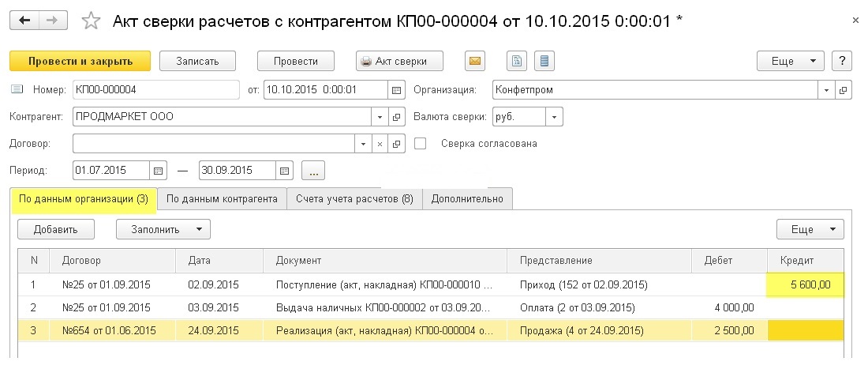This screenshot has height=369, width=868.
Task: Open calendar for document date
Action: [396, 90]
